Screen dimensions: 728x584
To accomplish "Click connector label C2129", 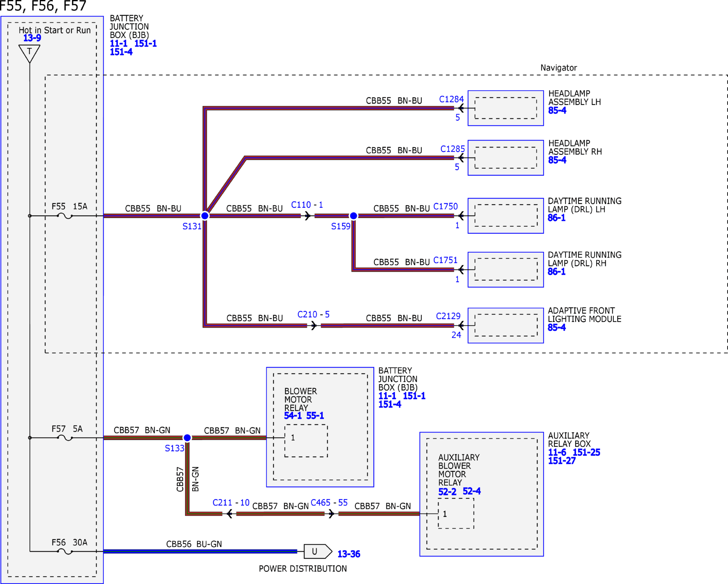I will 448,316.
